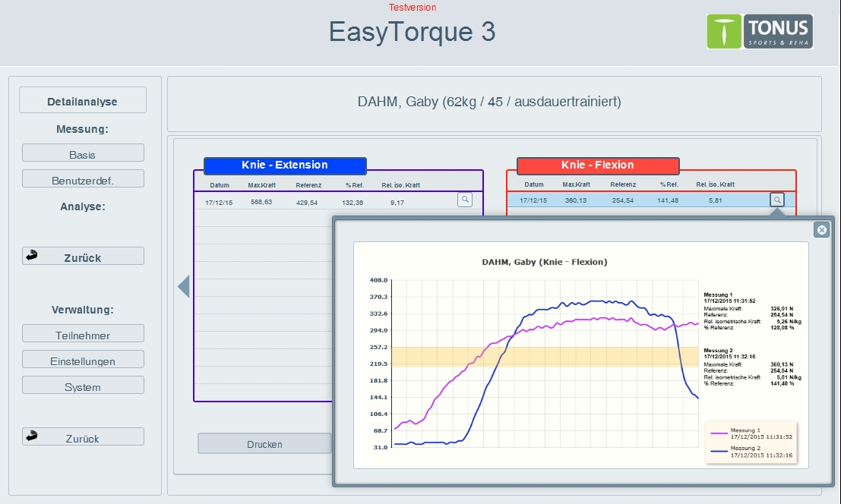Click the 'Testversion' label at the top
The width and height of the screenshot is (841, 504).
(x=413, y=8)
